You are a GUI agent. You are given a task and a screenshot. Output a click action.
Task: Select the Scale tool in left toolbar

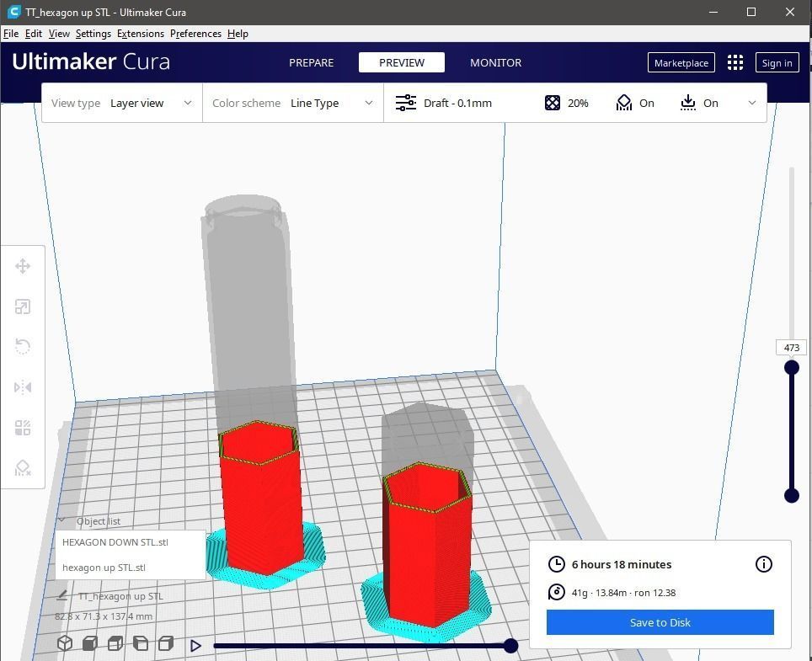[x=22, y=307]
